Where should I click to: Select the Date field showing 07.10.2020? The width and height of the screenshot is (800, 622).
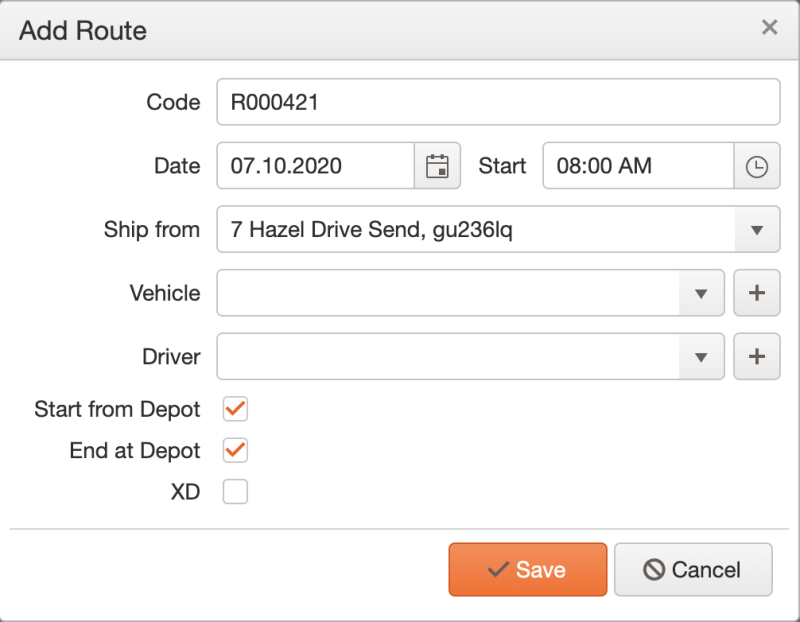[315, 166]
